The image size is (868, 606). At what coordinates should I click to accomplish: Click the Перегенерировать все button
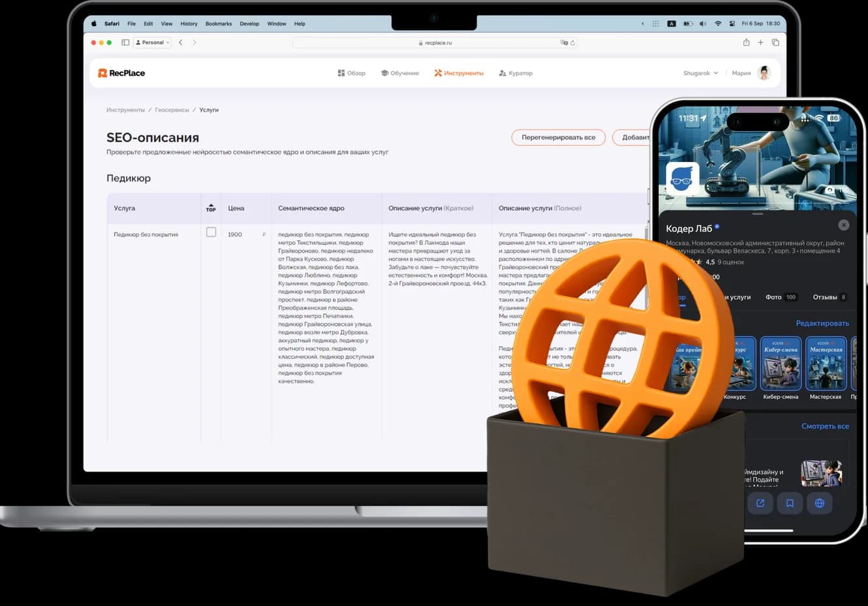559,137
